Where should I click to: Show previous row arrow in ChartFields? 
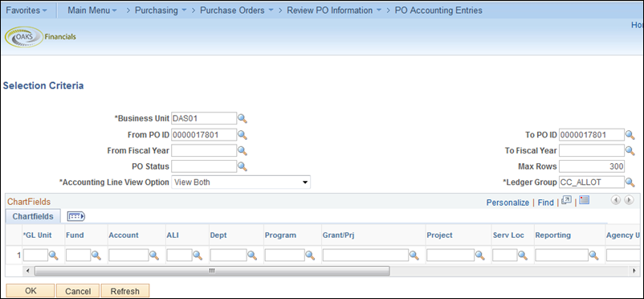click(x=616, y=200)
